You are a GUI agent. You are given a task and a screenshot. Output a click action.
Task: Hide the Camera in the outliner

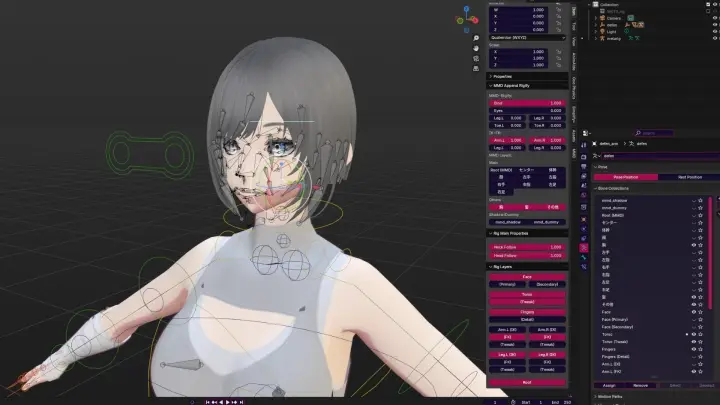pyautogui.click(x=715, y=18)
